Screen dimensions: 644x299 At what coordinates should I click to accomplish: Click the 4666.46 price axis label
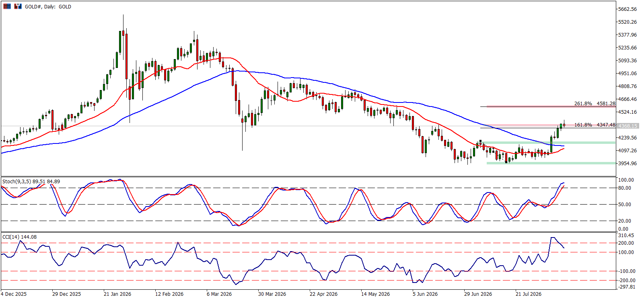pyautogui.click(x=628, y=99)
